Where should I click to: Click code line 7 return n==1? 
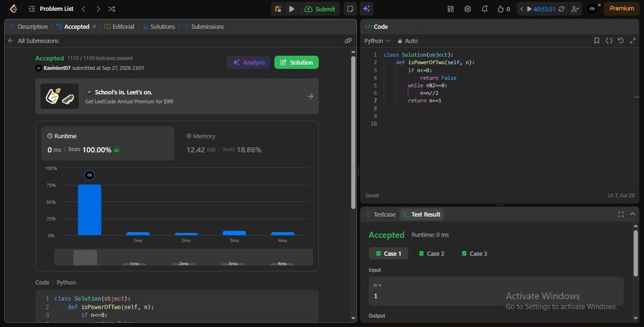pos(425,100)
